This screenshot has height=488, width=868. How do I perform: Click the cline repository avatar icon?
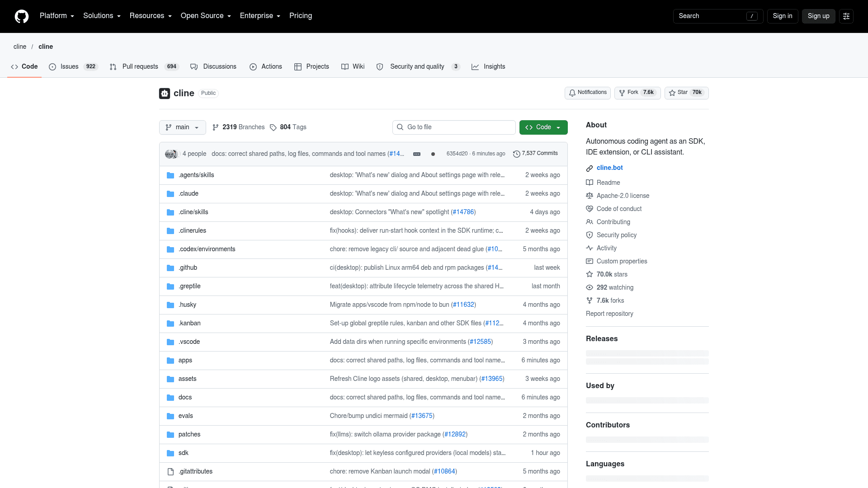165,94
